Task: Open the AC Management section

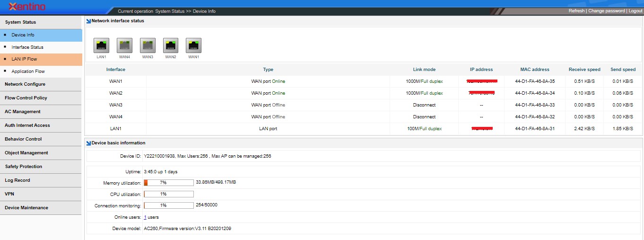Action: click(23, 112)
